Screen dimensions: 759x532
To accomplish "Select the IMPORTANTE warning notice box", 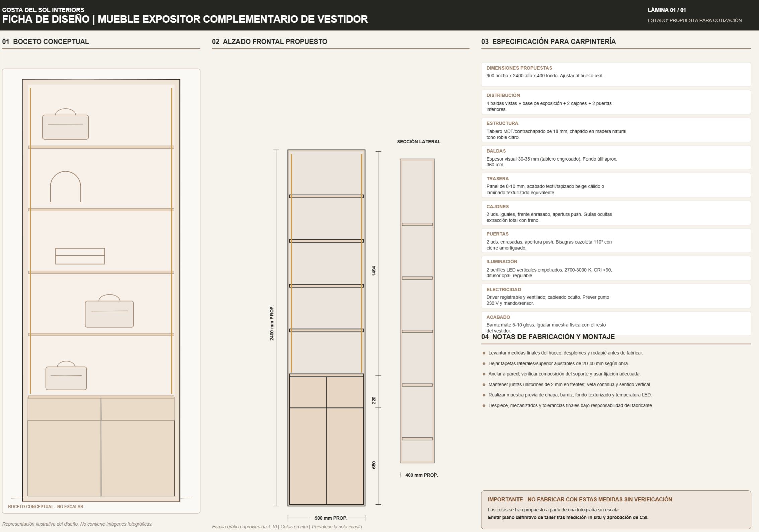I will click(616, 510).
